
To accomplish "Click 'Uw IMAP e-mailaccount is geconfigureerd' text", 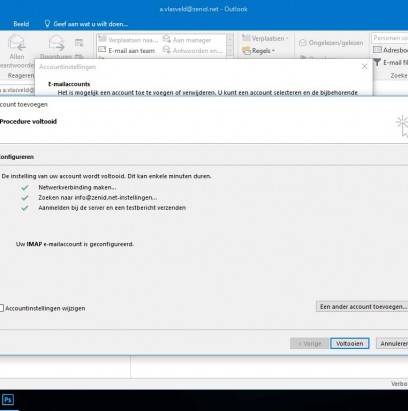I will (75, 244).
